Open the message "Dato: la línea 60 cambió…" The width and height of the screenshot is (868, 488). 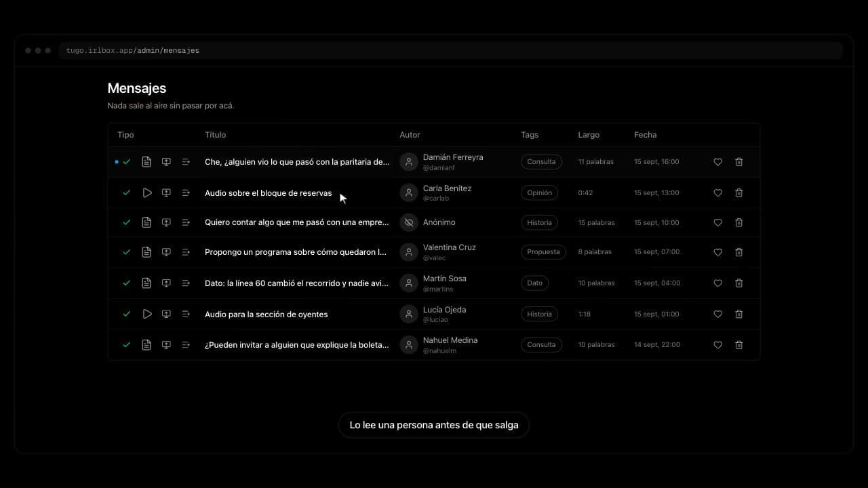coord(297,283)
